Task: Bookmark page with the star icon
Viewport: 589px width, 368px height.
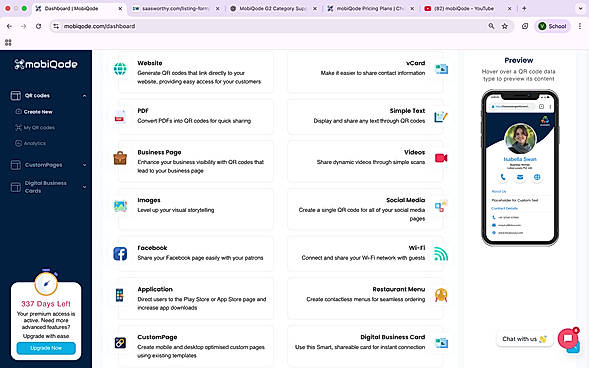Action: [504, 26]
